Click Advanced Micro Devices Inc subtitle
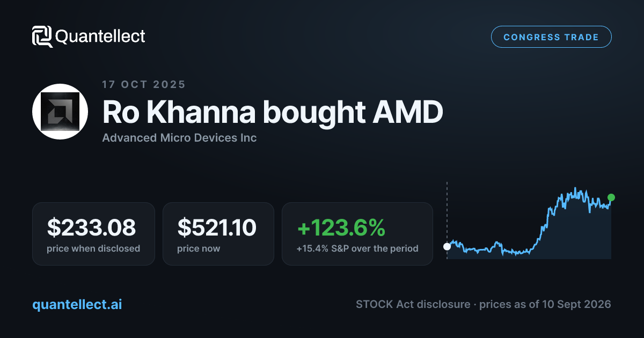Viewport: 644px width, 338px height. click(179, 138)
